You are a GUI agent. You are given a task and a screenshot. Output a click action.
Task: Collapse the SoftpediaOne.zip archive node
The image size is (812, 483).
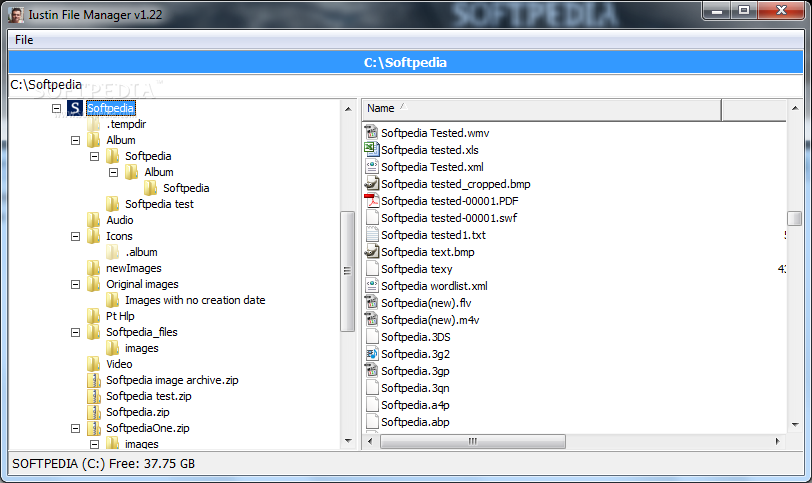76,429
